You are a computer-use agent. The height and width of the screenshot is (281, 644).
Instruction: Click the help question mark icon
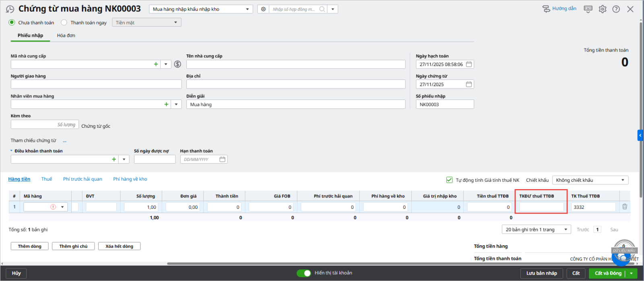pyautogui.click(x=616, y=9)
